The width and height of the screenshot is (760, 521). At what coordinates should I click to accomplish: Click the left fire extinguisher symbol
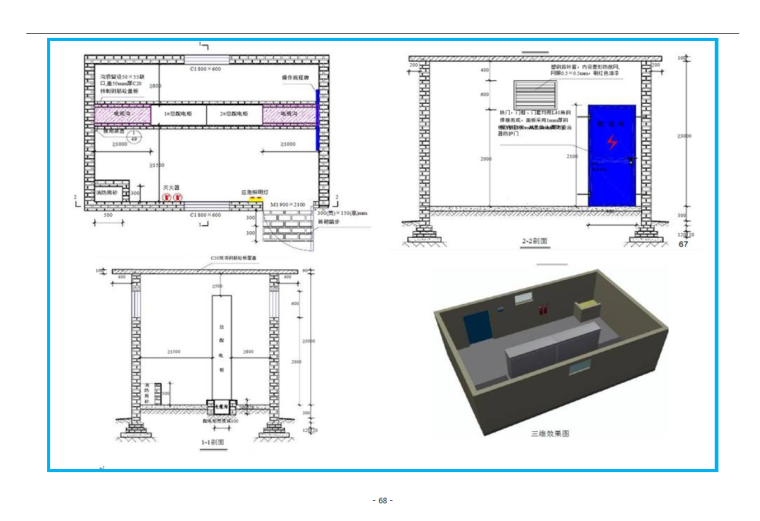[166, 196]
